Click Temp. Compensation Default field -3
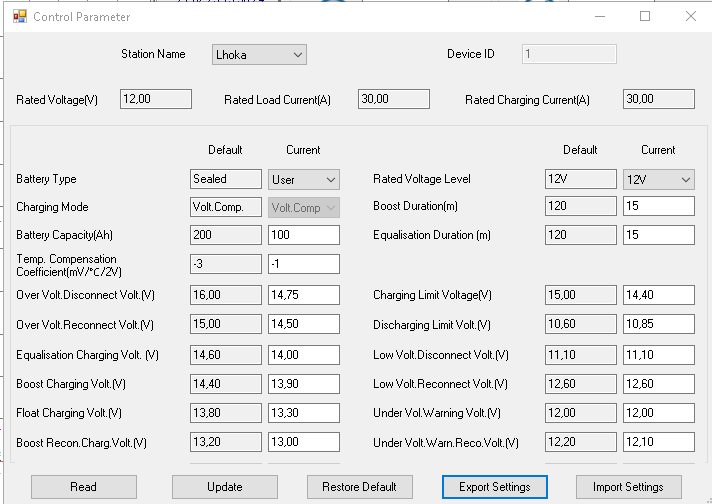The width and height of the screenshot is (712, 504). point(226,264)
